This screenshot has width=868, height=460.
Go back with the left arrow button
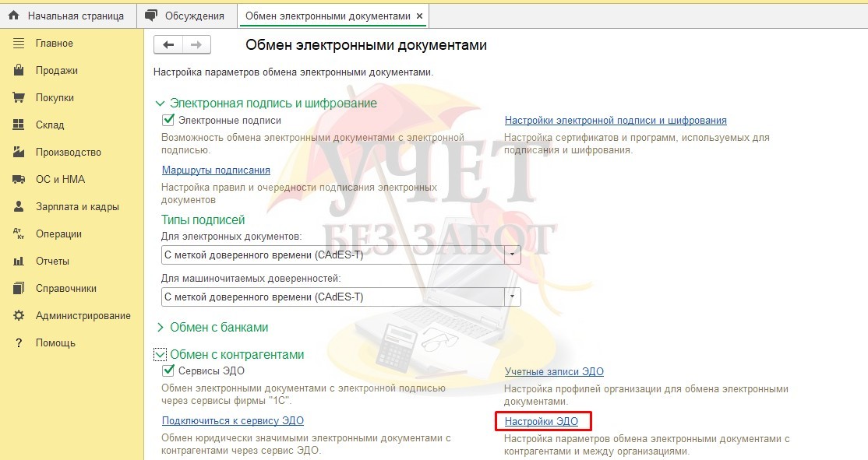tap(168, 45)
